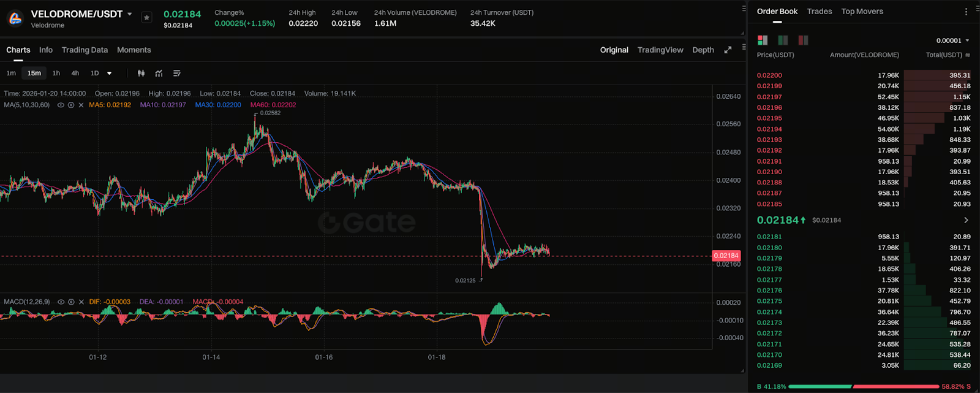Image resolution: width=980 pixels, height=393 pixels.
Task: Click the green up-arrow beside mid price
Action: point(803,220)
